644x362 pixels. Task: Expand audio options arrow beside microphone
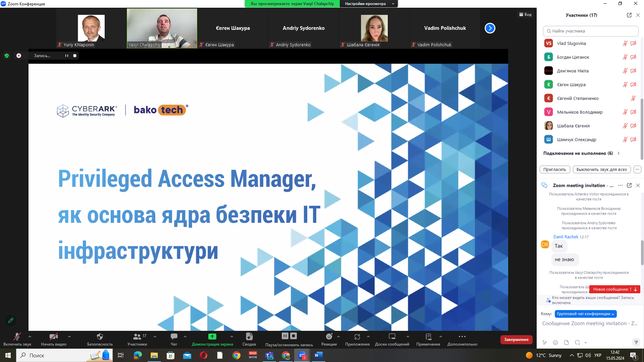tap(30, 337)
